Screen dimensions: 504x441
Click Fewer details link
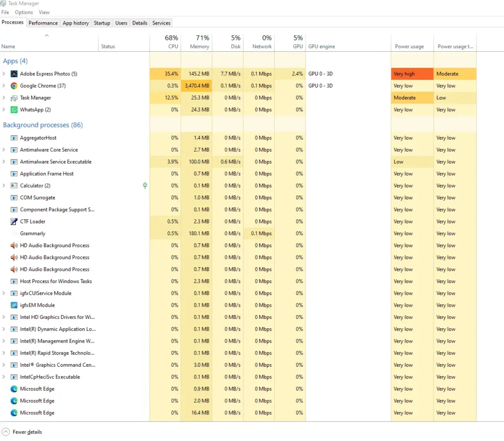[28, 432]
